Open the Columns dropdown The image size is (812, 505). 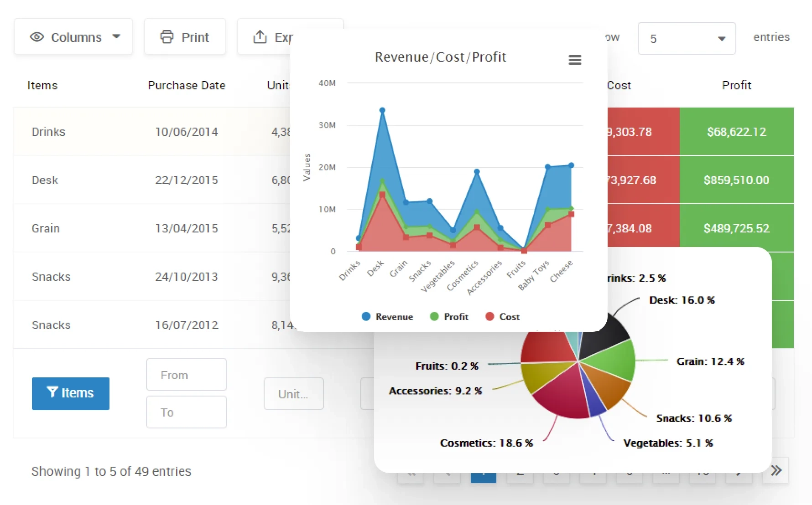click(73, 37)
